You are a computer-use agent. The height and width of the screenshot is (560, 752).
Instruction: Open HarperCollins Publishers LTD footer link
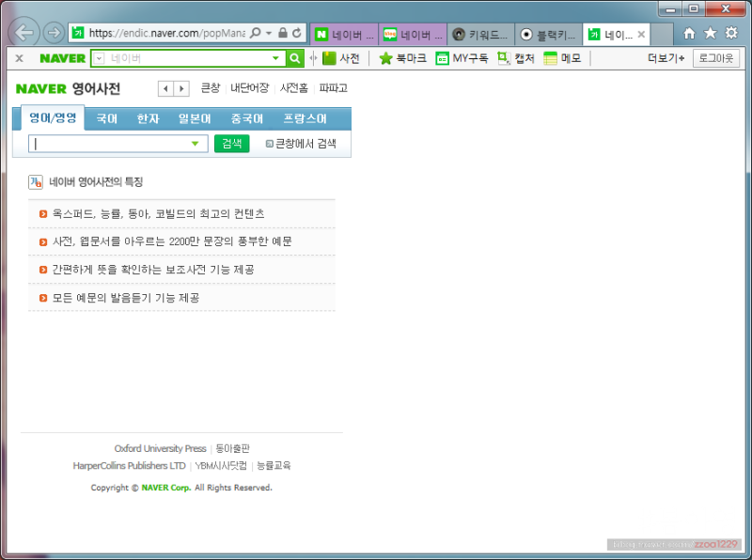[x=129, y=465]
